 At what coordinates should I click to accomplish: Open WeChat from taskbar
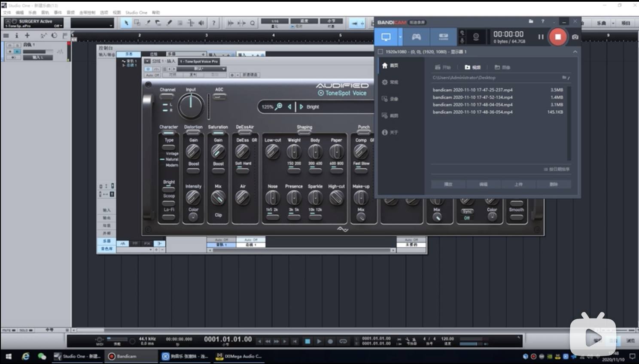[42, 356]
